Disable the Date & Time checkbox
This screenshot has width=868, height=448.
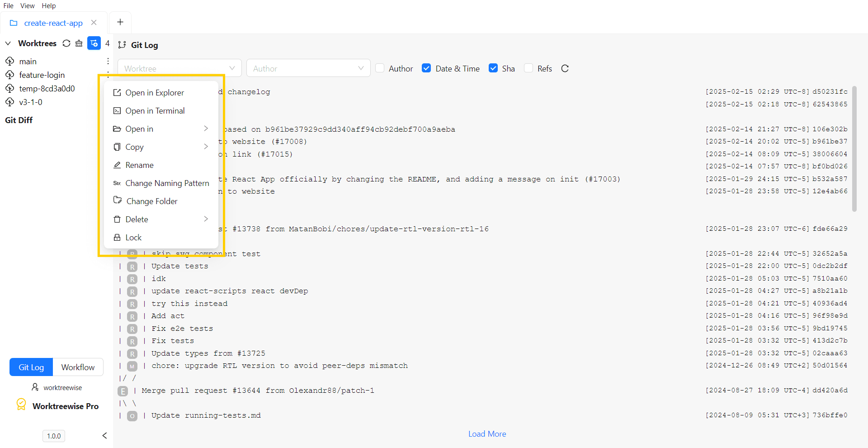tap(427, 67)
